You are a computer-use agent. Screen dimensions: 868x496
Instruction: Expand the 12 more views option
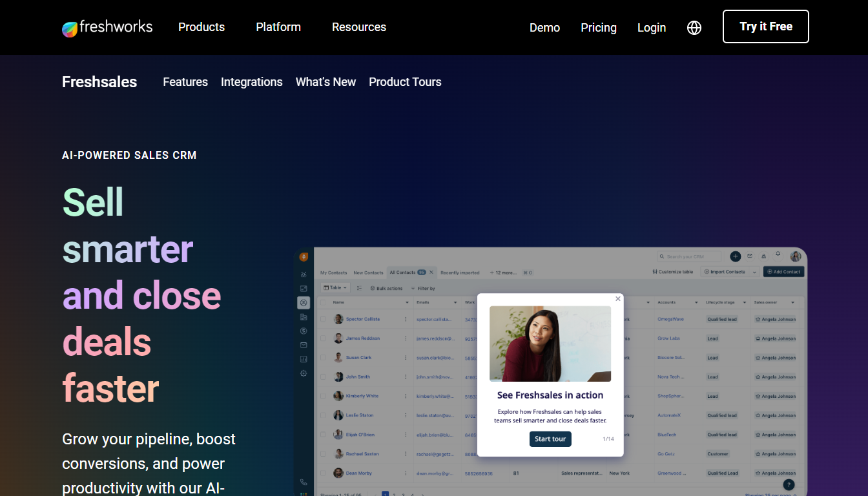pyautogui.click(x=503, y=273)
